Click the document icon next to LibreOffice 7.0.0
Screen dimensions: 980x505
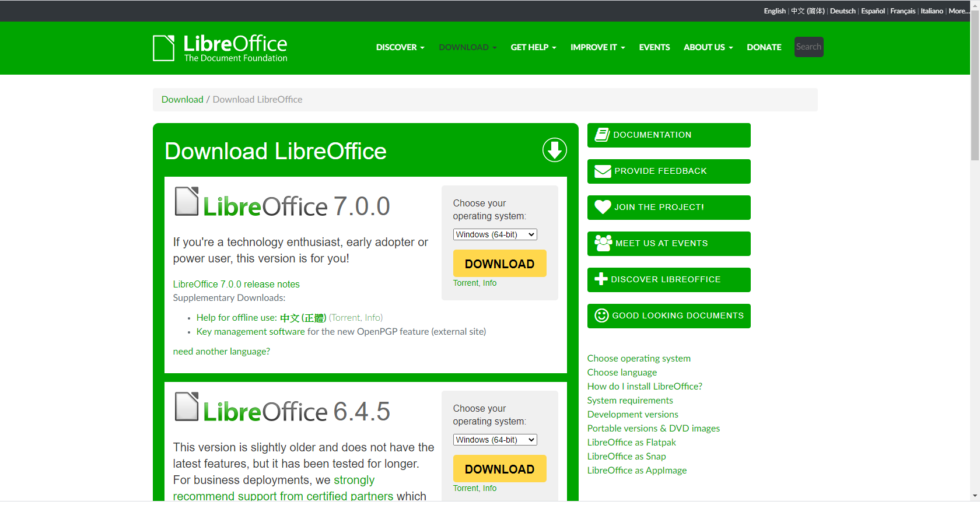point(187,201)
